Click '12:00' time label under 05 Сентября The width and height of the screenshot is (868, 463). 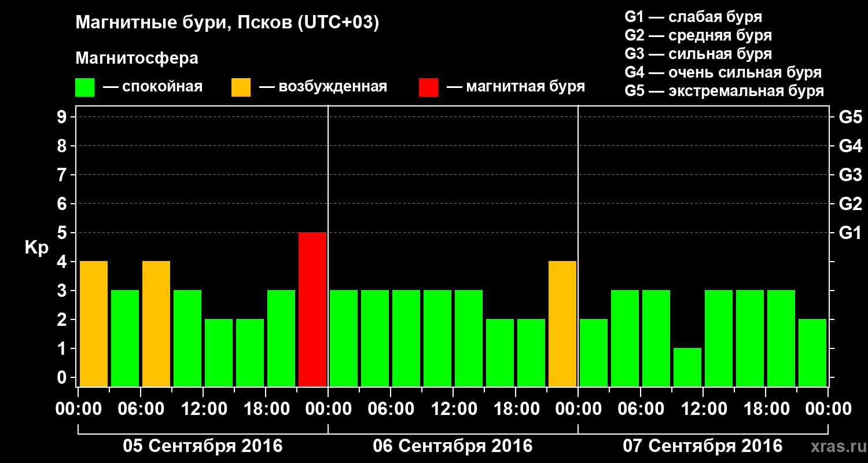[203, 409]
